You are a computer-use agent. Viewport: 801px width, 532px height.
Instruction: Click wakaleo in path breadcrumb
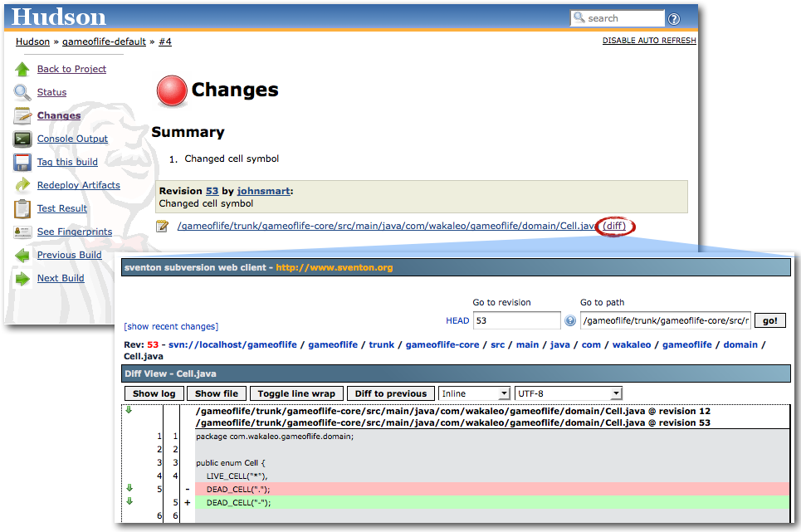point(632,344)
